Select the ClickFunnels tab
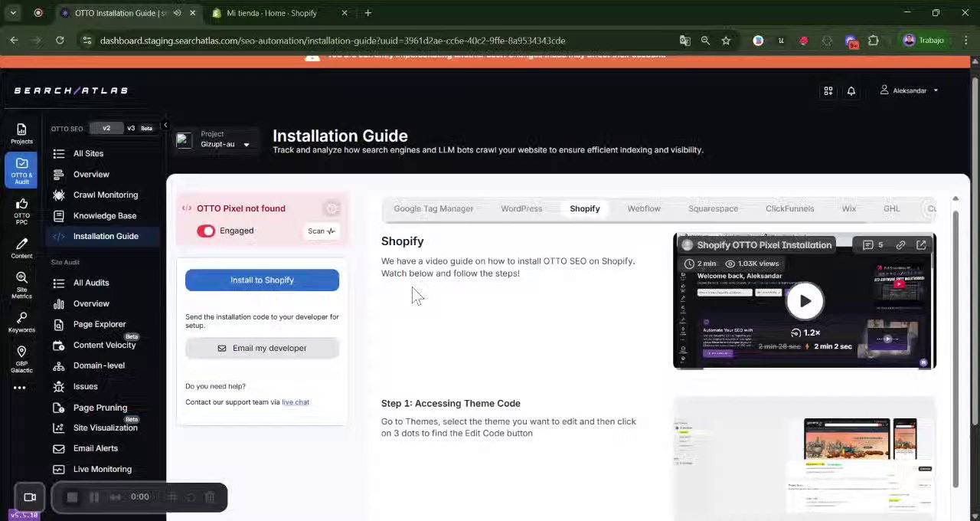980x521 pixels. point(789,208)
